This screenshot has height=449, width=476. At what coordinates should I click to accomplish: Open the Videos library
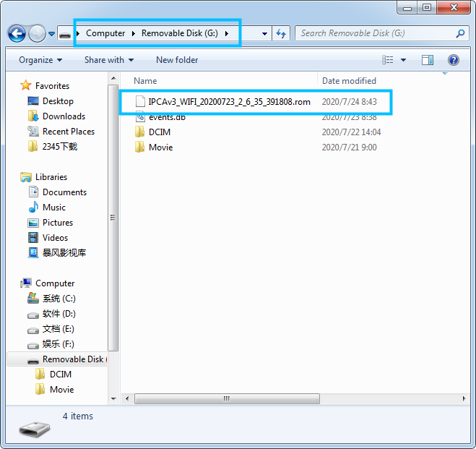click(x=55, y=238)
